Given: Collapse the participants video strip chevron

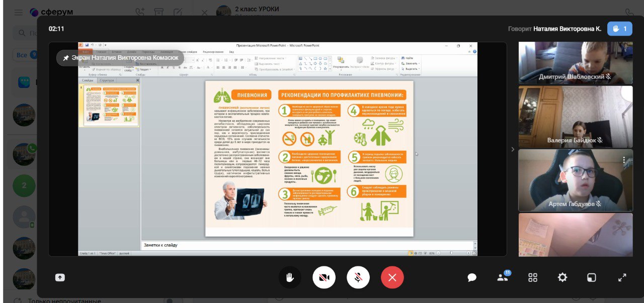Looking at the screenshot, I should pyautogui.click(x=513, y=149).
